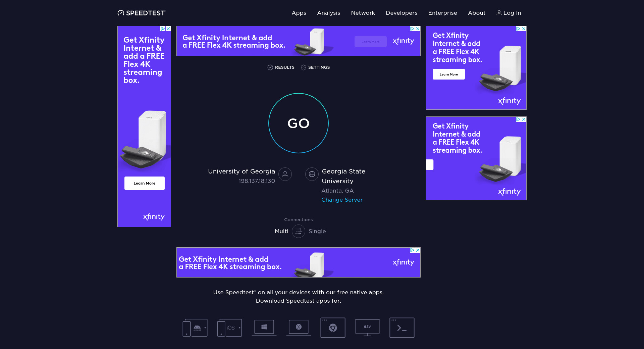
Task: Click Log In in the header
Action: 509,13
